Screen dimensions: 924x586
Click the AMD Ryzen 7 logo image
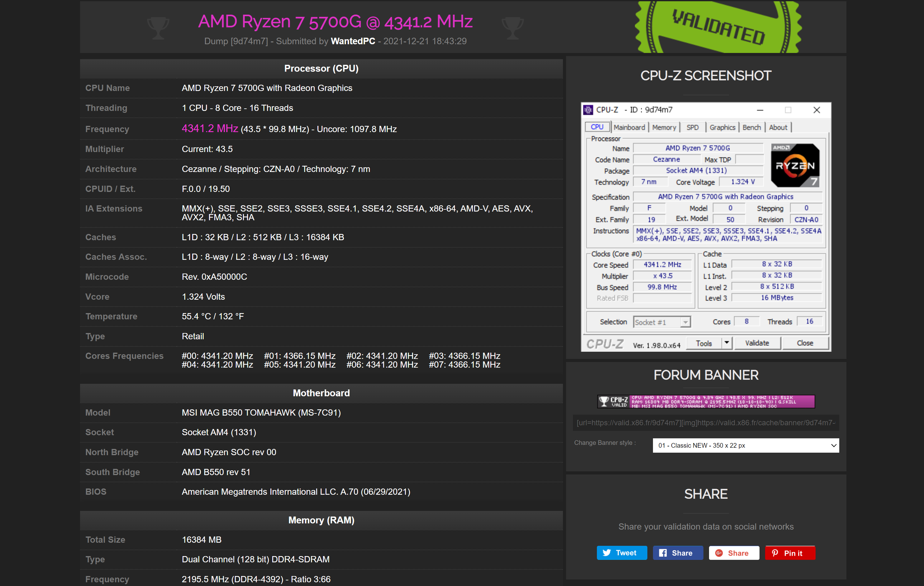click(795, 165)
